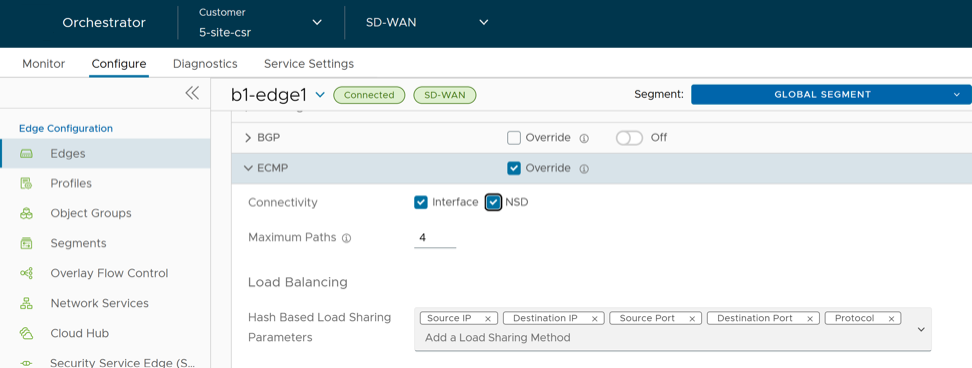Screen dimensions: 972x368
Task: Click the Overlay Flow Control icon
Action: [26, 273]
